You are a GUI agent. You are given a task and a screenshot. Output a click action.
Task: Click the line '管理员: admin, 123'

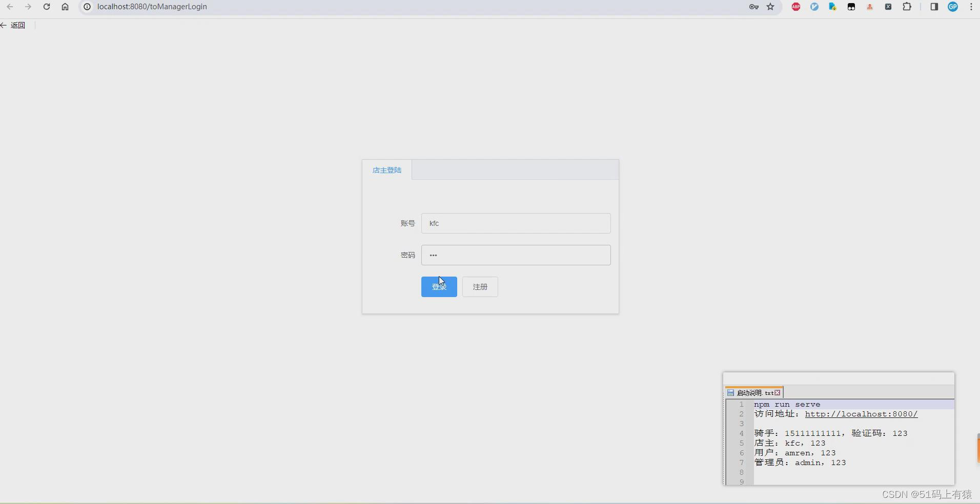pyautogui.click(x=800, y=463)
